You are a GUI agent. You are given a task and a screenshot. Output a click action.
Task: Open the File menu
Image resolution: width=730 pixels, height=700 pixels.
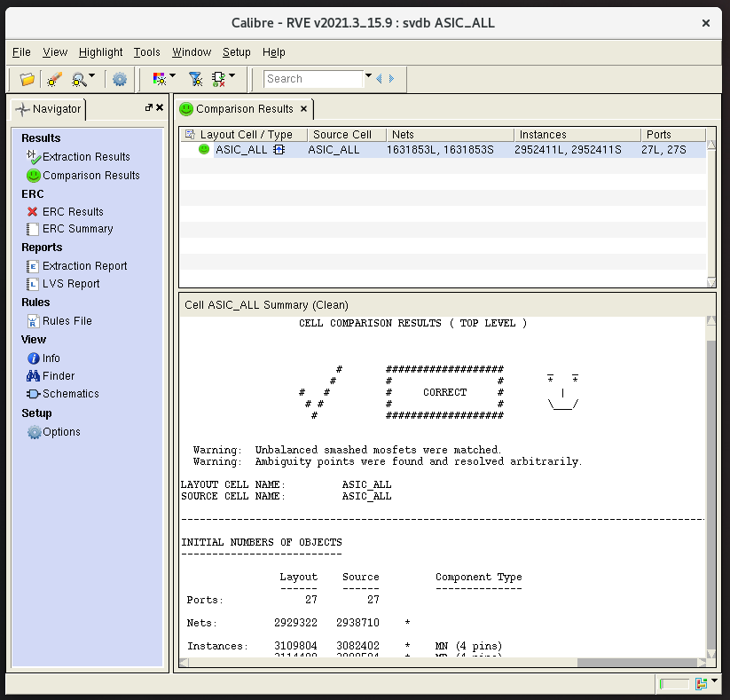click(21, 52)
